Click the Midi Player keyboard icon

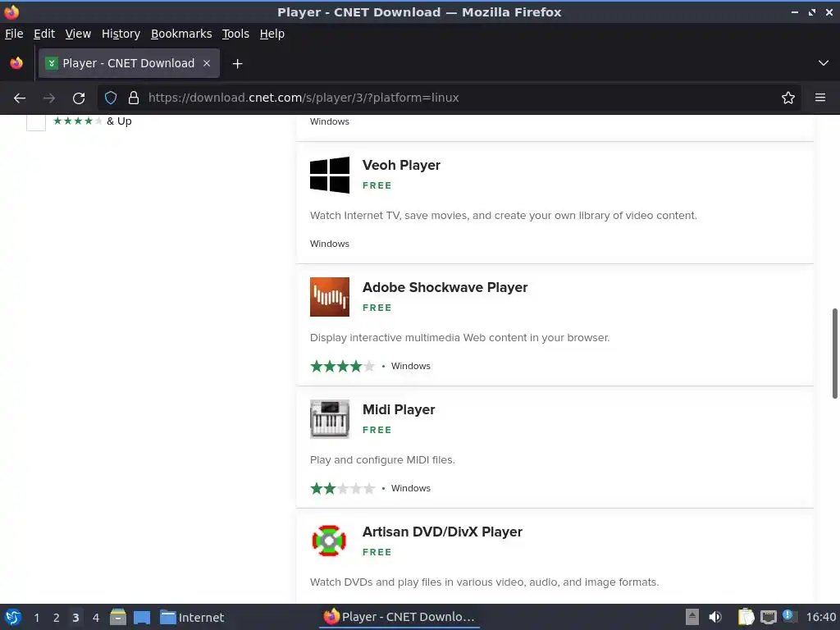[330, 419]
